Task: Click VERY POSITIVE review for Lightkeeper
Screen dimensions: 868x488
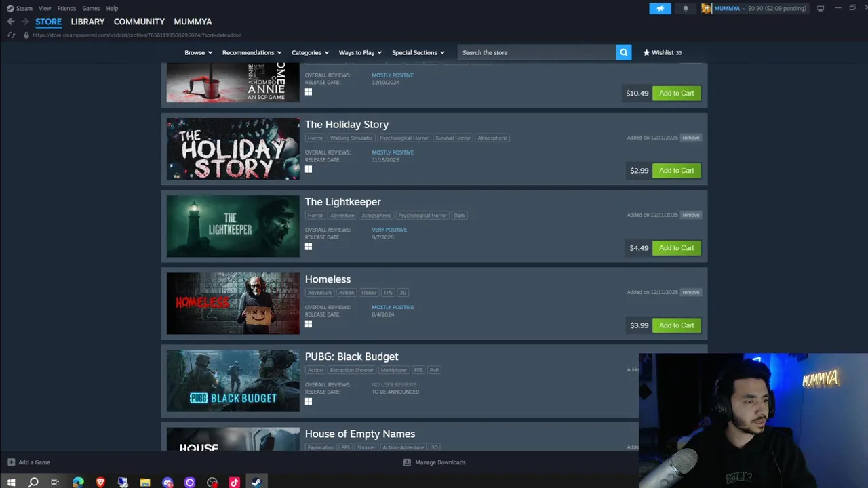Action: pos(389,230)
